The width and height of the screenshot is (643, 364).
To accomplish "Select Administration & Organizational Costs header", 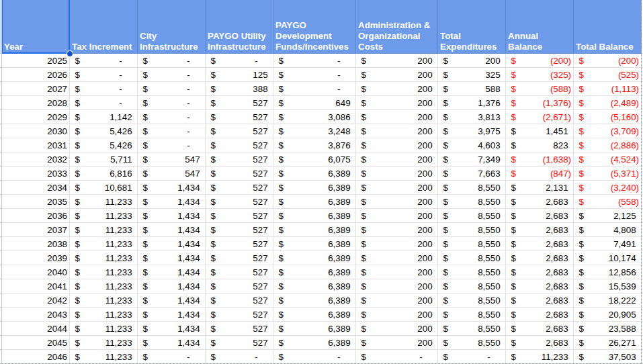I will click(x=396, y=27).
